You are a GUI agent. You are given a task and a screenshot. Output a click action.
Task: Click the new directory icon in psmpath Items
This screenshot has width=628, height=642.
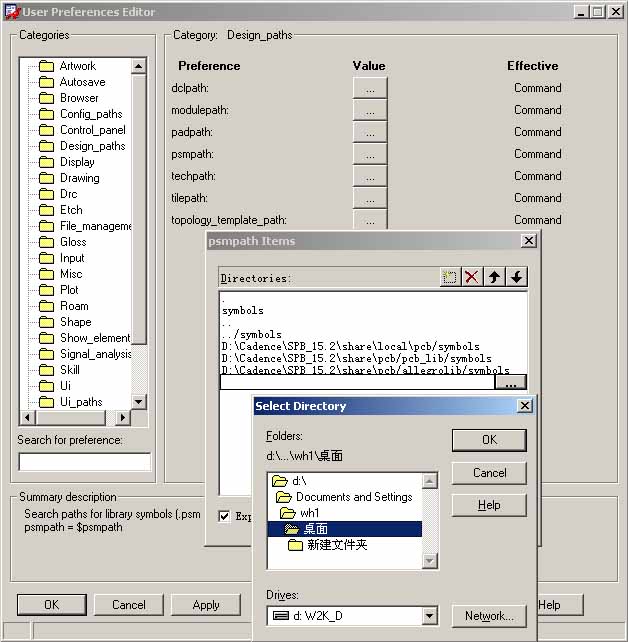click(x=450, y=277)
